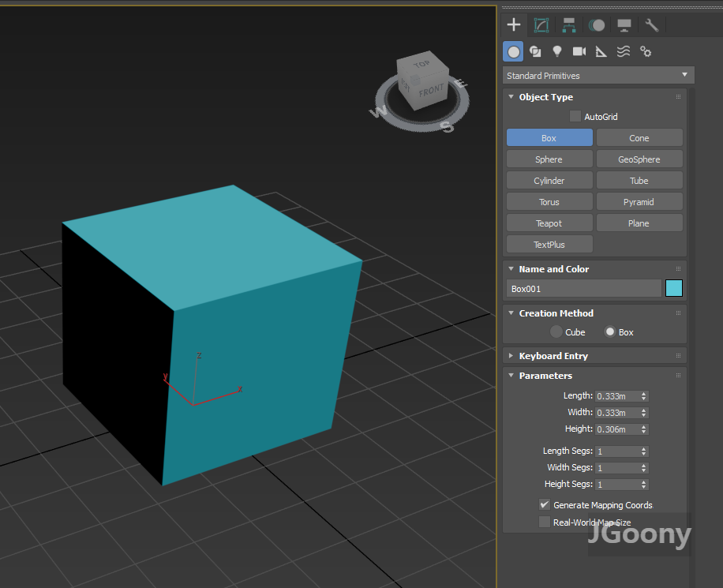The image size is (723, 588).
Task: Collapse the Parameters rollout
Action: pos(511,376)
